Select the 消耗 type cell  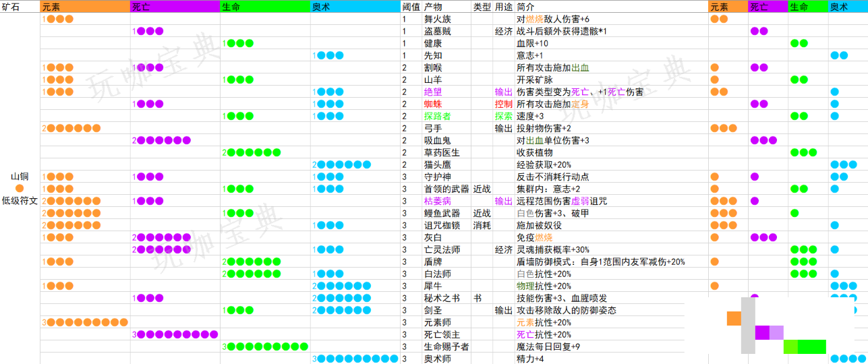pos(482,225)
